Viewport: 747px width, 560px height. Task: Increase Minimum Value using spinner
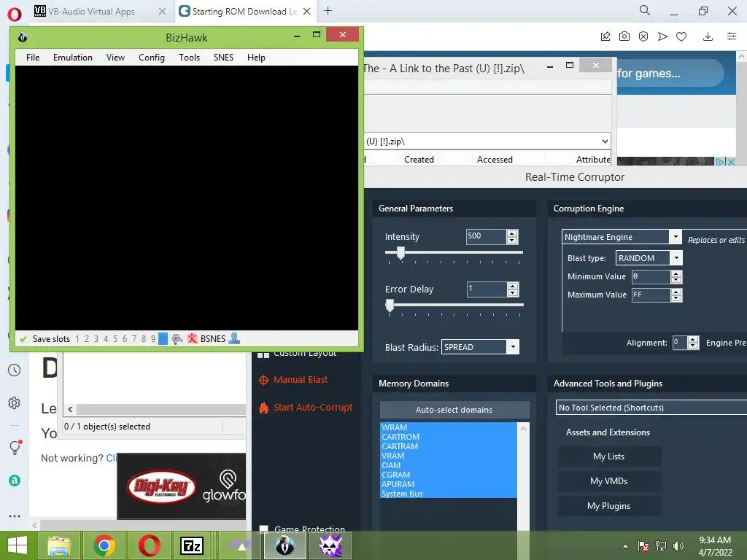tap(676, 274)
